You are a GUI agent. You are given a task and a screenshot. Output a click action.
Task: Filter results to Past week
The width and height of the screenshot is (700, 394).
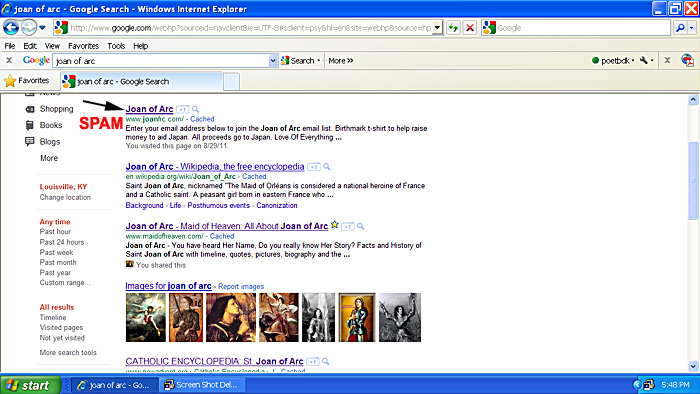click(56, 252)
